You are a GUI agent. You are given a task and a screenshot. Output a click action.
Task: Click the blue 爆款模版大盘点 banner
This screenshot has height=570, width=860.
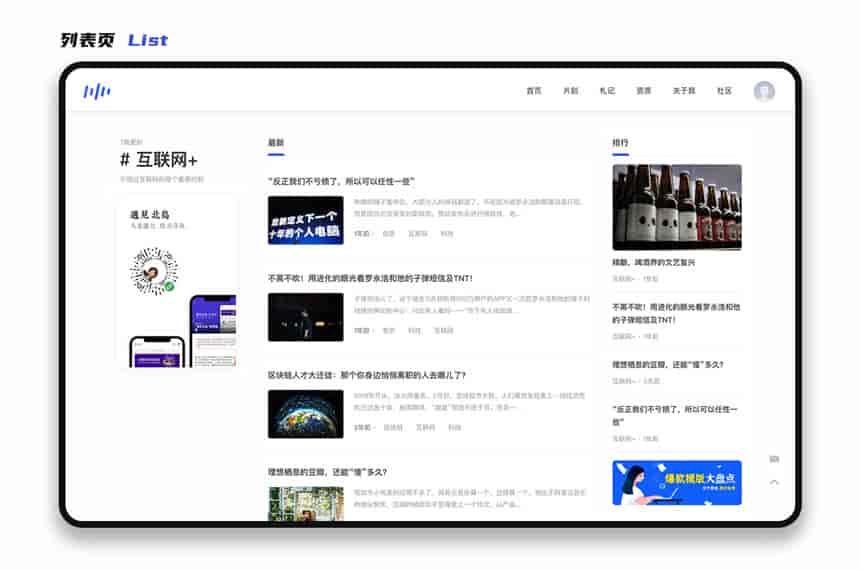(677, 482)
